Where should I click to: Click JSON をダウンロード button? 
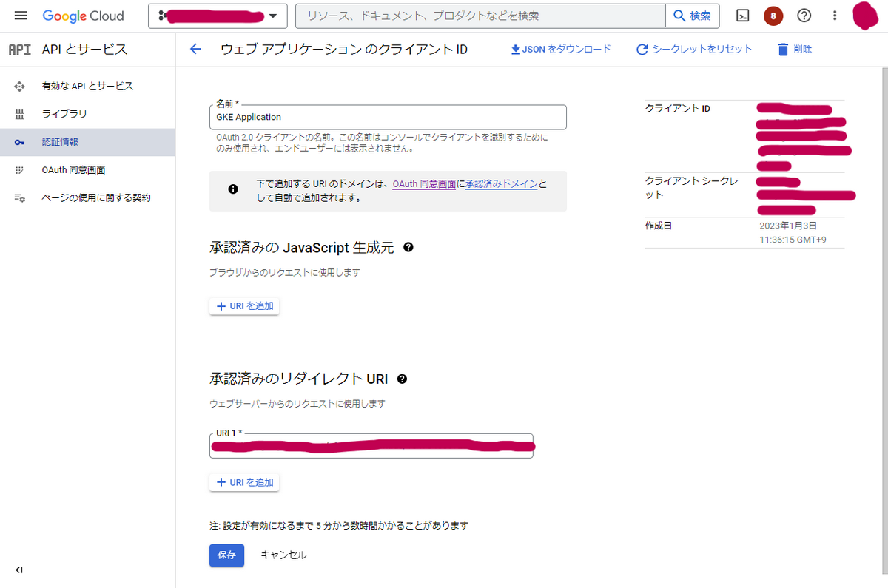[561, 50]
